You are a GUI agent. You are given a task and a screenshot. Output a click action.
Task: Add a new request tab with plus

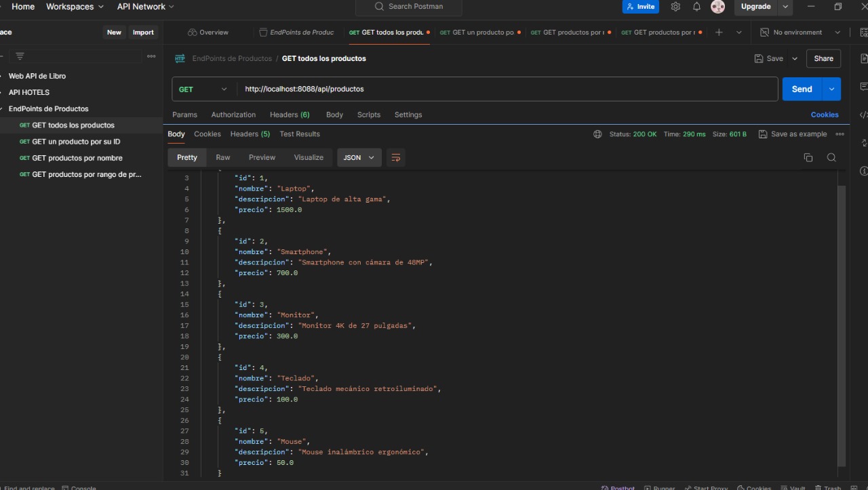pos(719,33)
